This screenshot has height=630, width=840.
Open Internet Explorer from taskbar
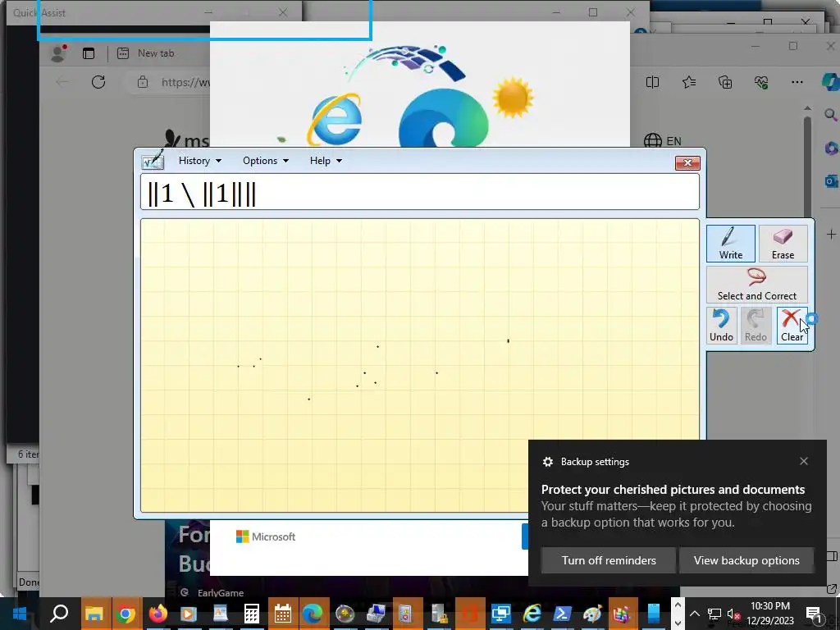(x=532, y=614)
